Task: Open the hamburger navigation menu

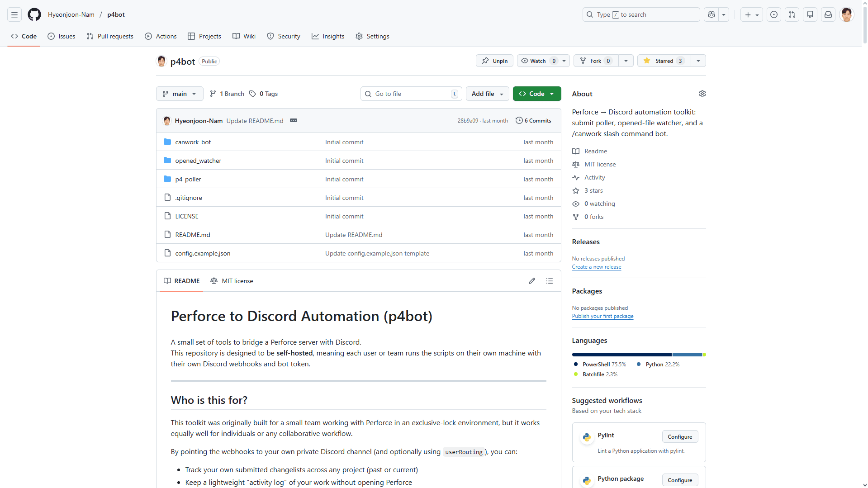Action: [14, 14]
